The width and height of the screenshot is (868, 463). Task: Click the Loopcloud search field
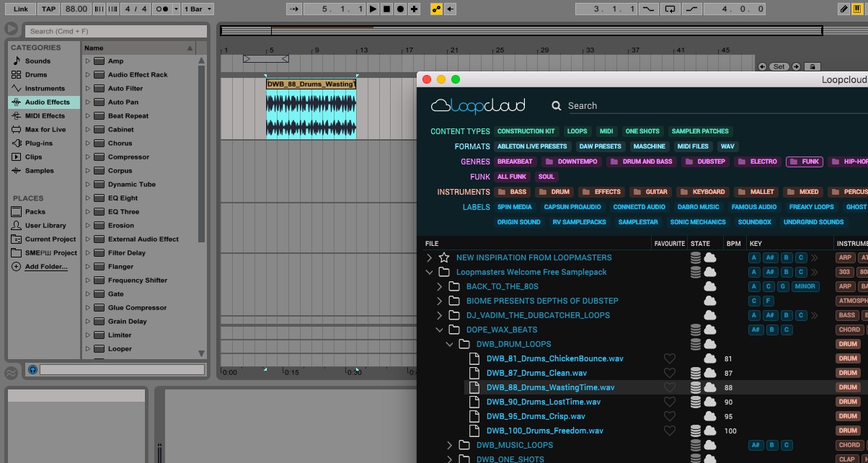point(717,105)
